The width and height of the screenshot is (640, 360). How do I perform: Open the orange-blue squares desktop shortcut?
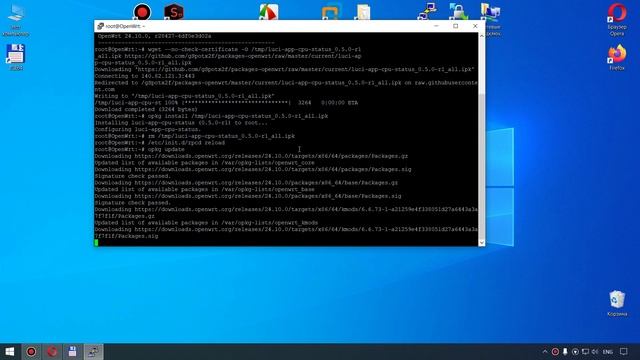point(331,12)
